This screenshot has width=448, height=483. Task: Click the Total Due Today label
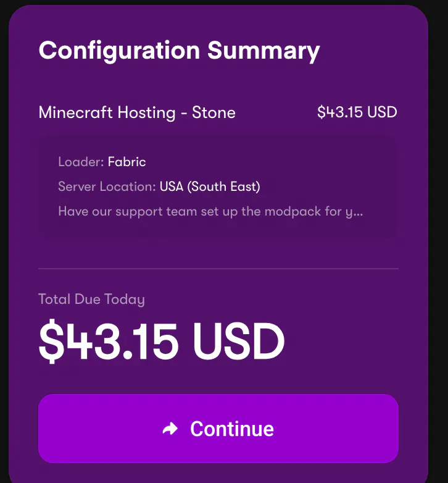pos(91,300)
